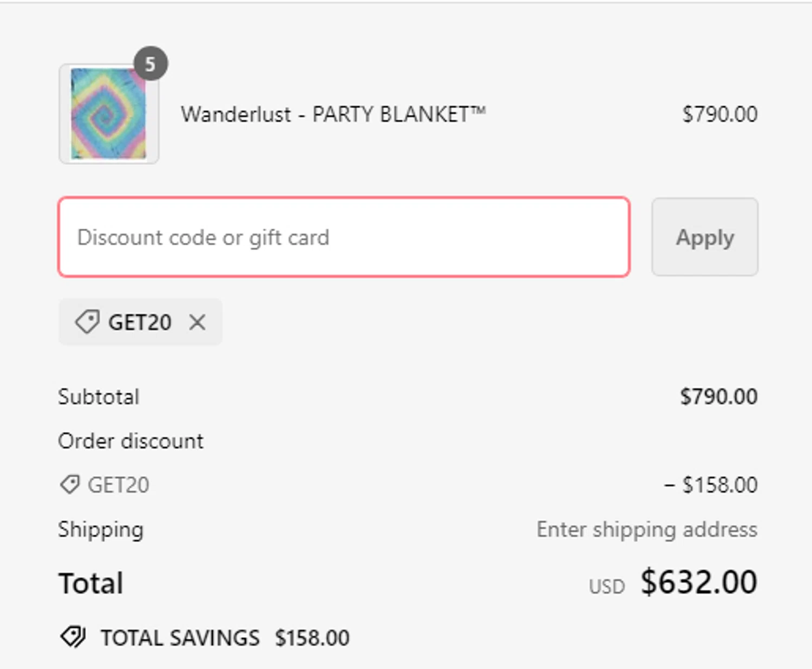This screenshot has height=669, width=812.
Task: Click the Enter shipping address text
Action: 646,529
